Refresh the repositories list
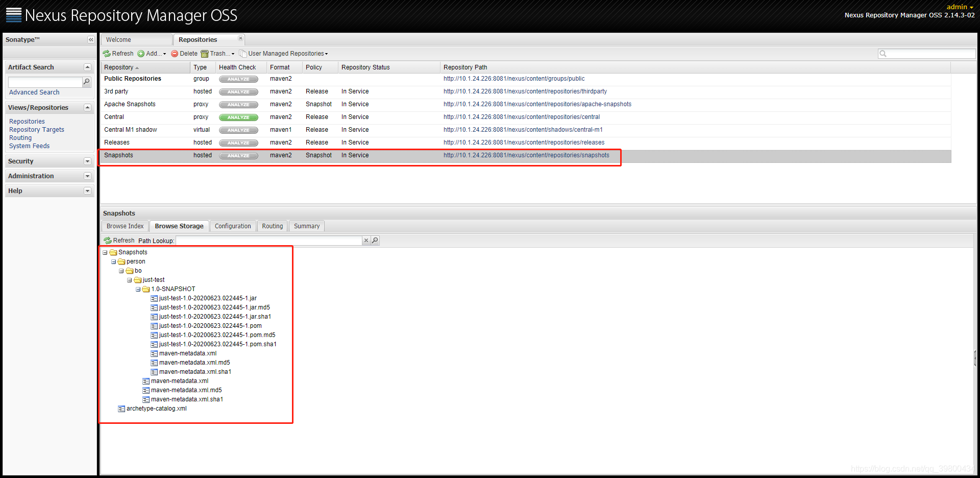980x478 pixels. (118, 54)
